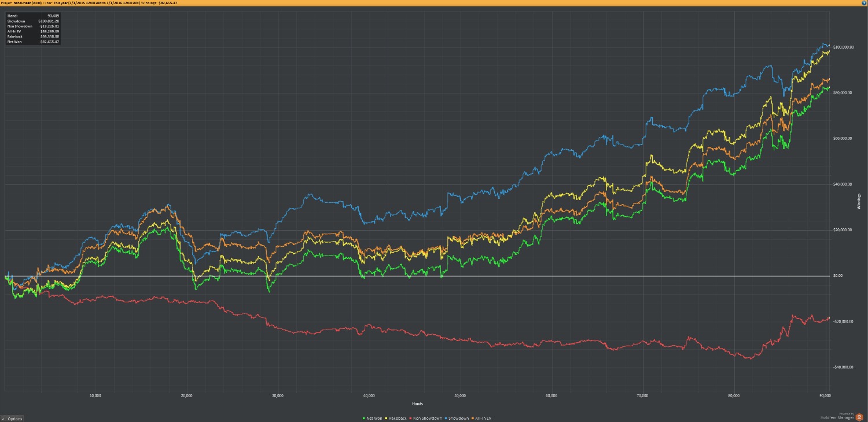The height and width of the screenshot is (422, 868).
Task: Click the Showdown value in stats box
Action: point(49,21)
